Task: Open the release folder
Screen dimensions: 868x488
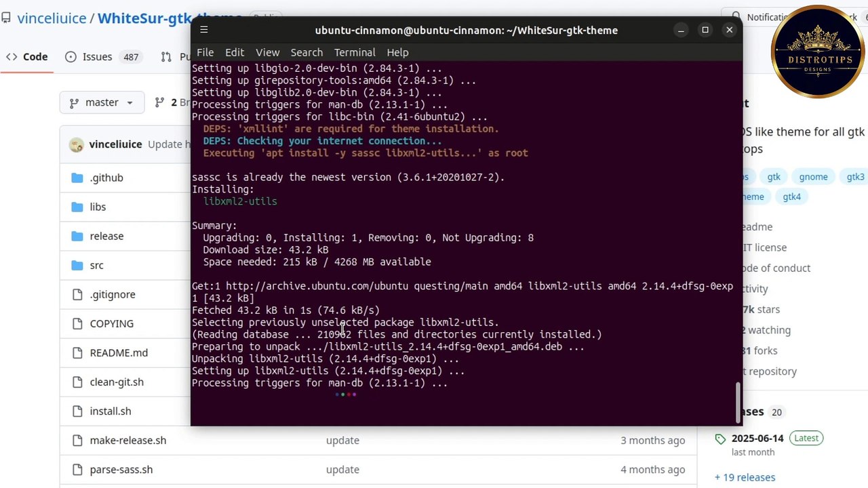Action: [106, 236]
